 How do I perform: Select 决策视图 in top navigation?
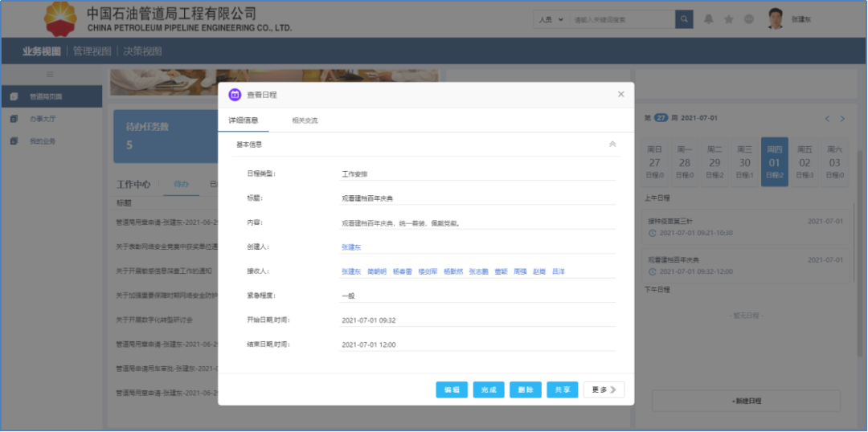point(142,51)
